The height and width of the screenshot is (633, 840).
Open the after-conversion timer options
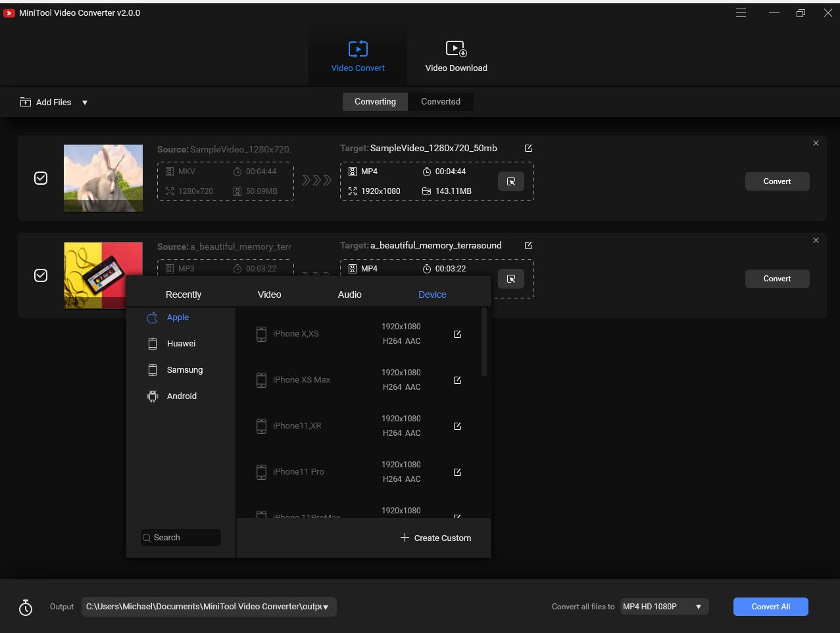pos(25,607)
